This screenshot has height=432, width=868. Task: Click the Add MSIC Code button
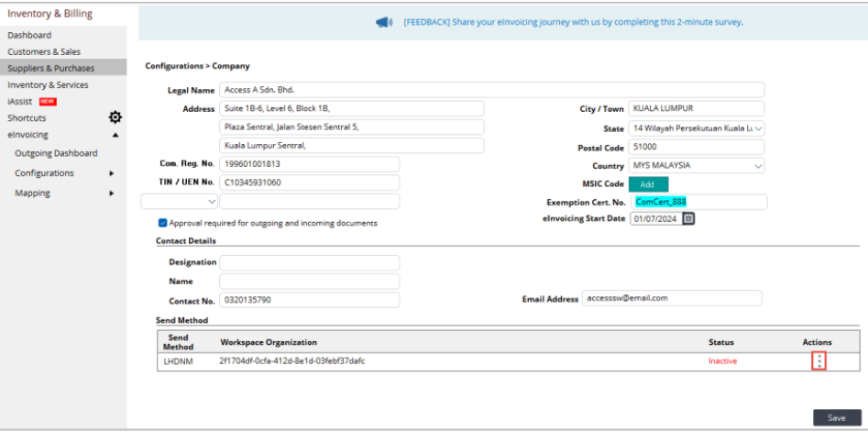648,184
